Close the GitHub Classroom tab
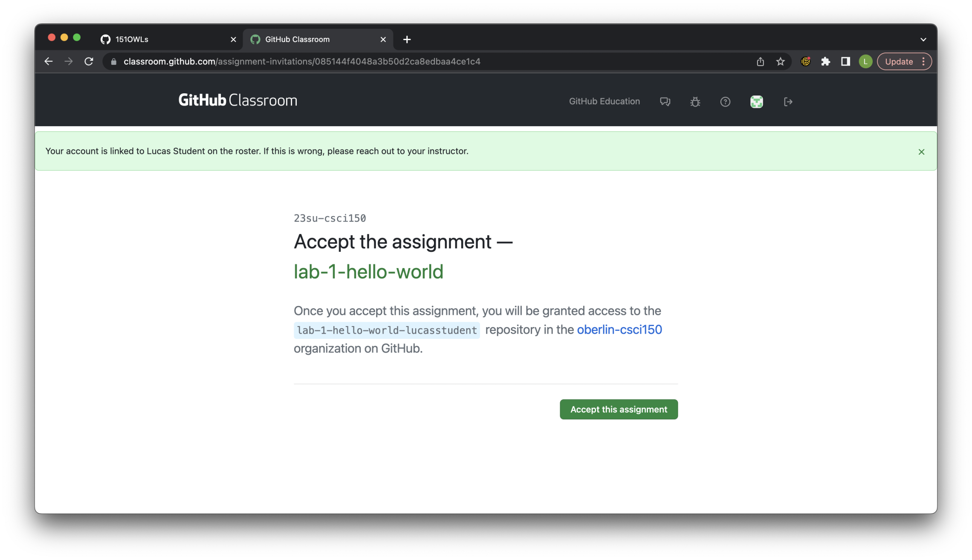 [383, 40]
